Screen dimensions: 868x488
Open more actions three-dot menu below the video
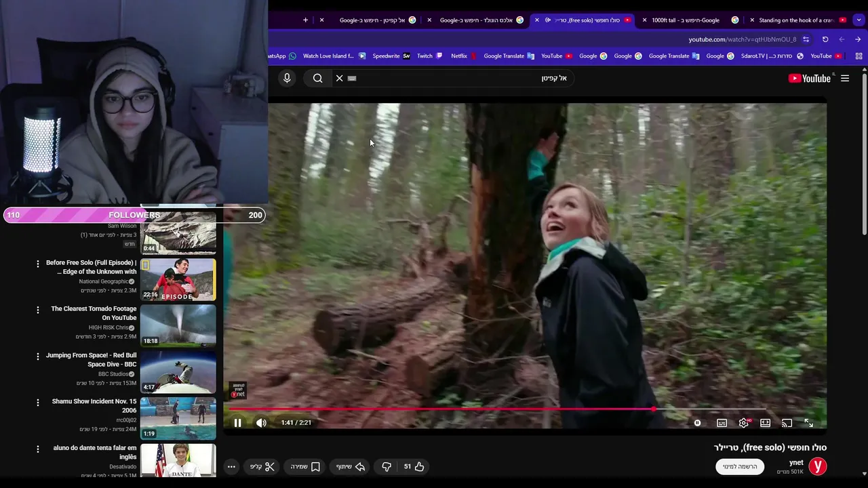(231, 466)
